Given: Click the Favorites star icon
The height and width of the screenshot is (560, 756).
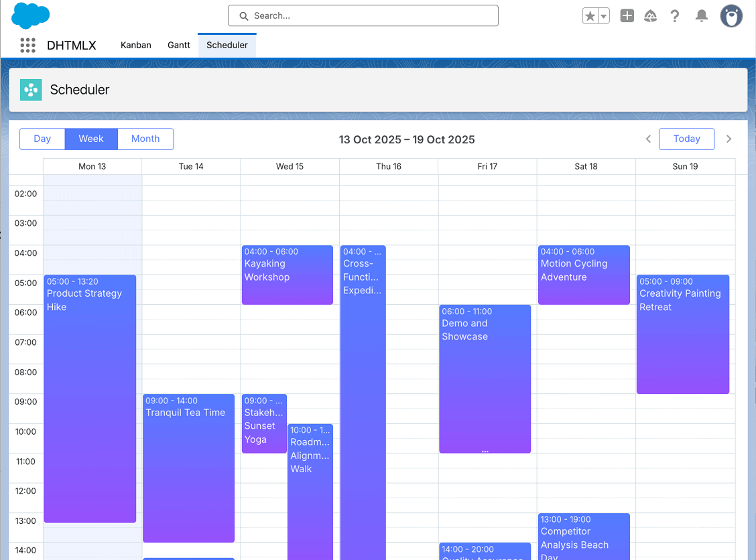Looking at the screenshot, I should 590,16.
